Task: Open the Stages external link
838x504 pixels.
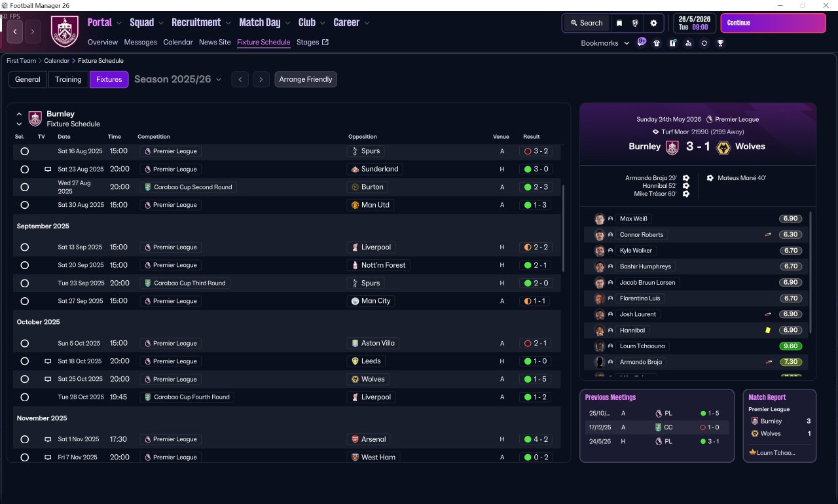Action: click(x=312, y=43)
